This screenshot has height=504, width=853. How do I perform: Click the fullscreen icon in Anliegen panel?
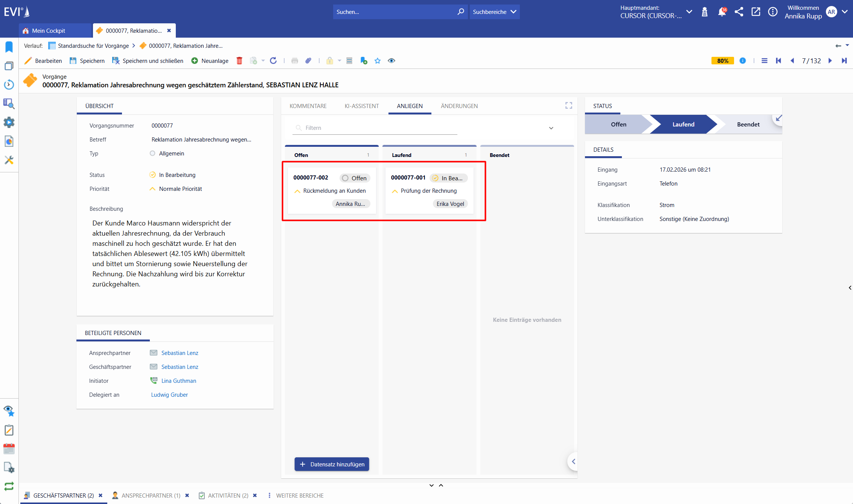568,106
